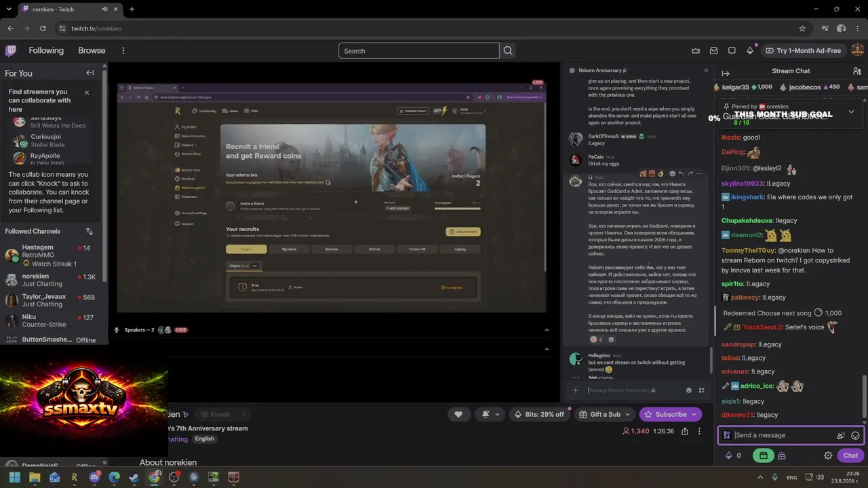
Task: Focus the Twitch search field
Action: point(418,51)
